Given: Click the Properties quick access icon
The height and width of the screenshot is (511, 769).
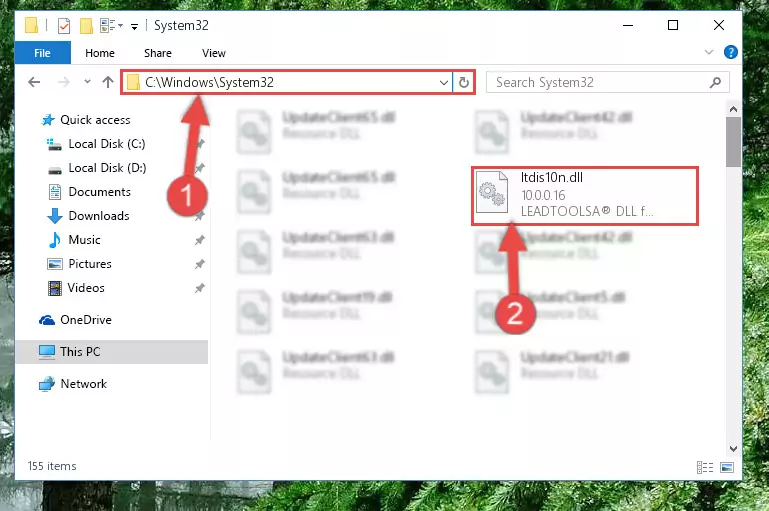Looking at the screenshot, I should click(x=64, y=26).
